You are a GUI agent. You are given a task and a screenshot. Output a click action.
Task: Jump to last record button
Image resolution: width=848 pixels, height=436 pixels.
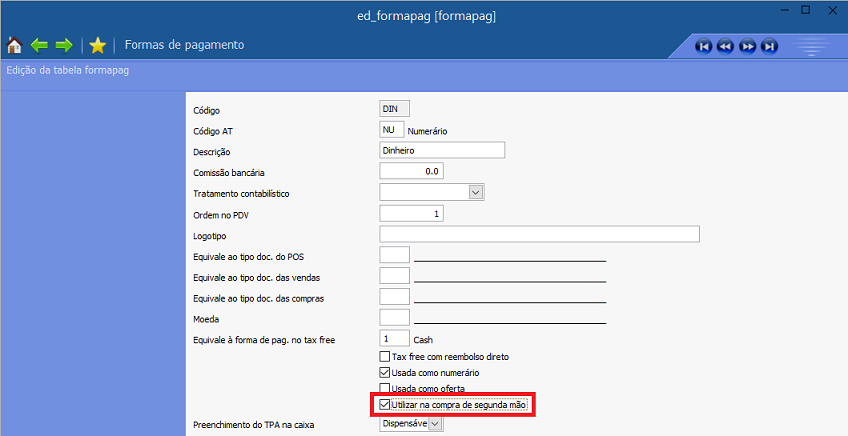pyautogui.click(x=769, y=46)
